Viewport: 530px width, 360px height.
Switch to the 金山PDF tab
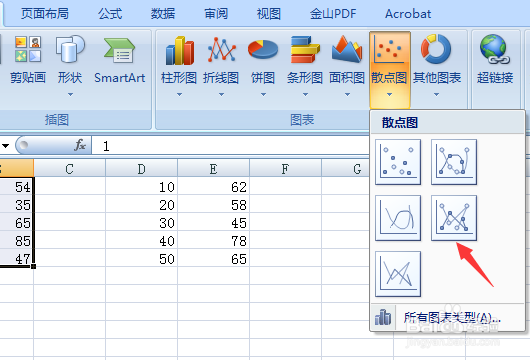(333, 14)
